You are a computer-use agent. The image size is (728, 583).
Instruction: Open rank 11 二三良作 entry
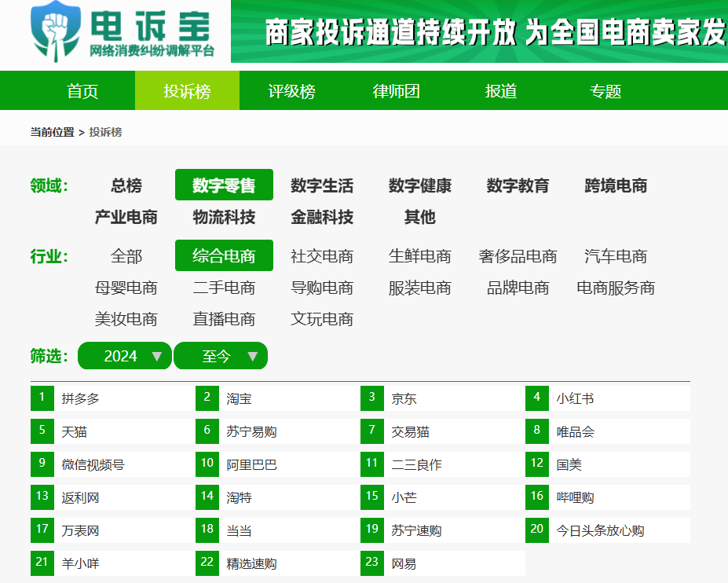tap(442, 464)
